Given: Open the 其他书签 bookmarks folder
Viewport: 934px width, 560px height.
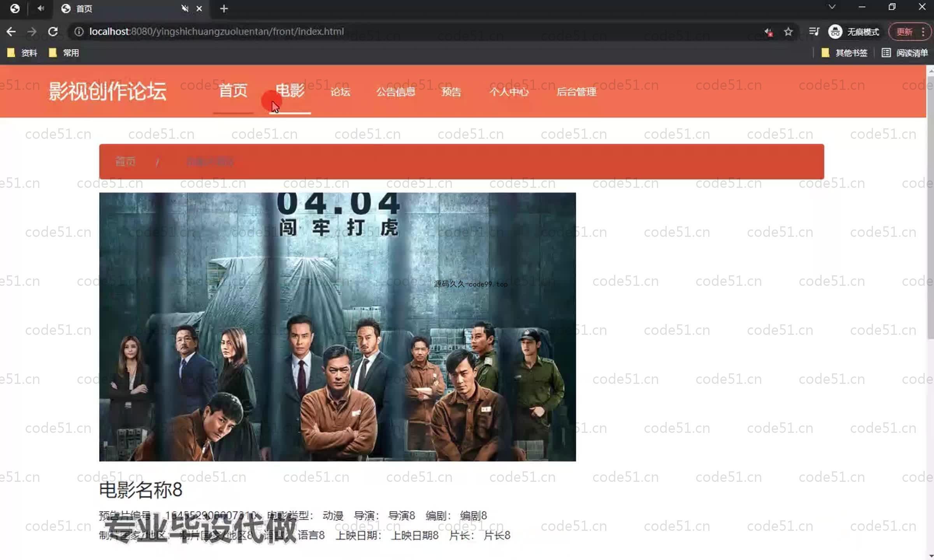Looking at the screenshot, I should point(844,53).
